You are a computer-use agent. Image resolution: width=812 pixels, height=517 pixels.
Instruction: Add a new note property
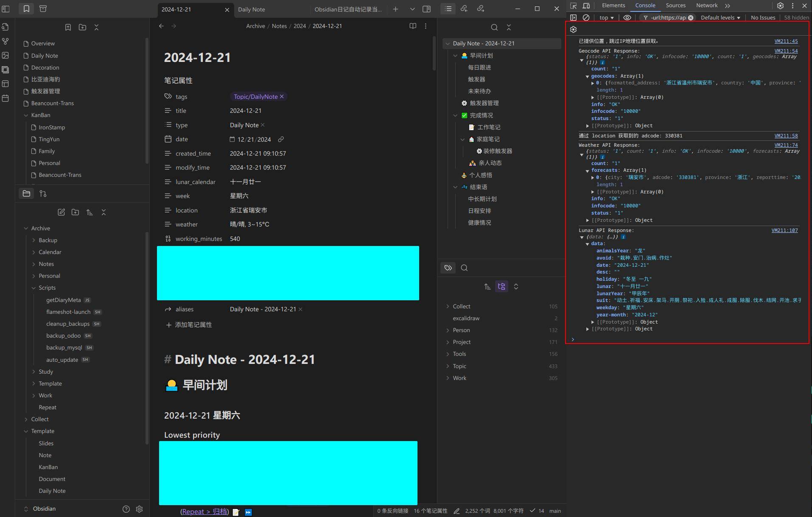click(x=189, y=325)
